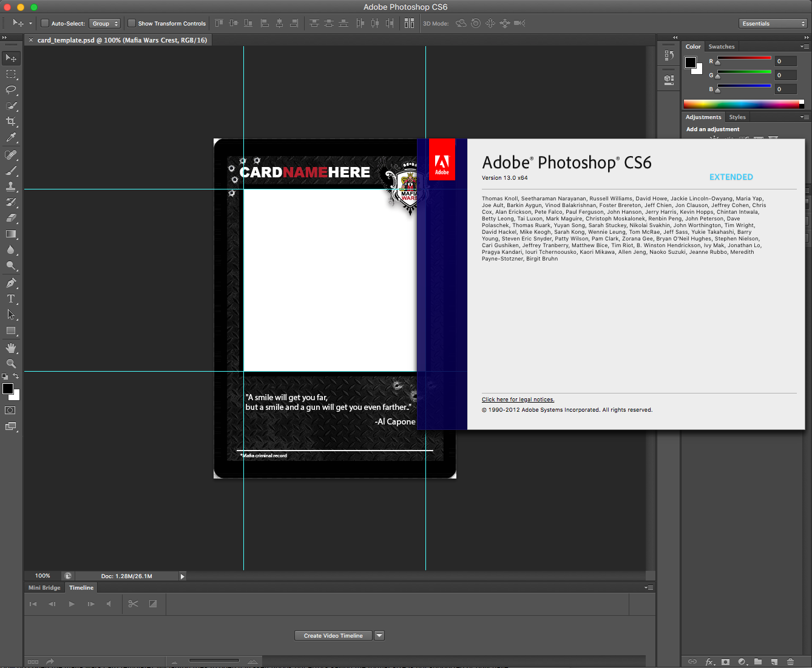Open the status bar info arrow menu
This screenshot has height=668, width=812.
coord(182,576)
